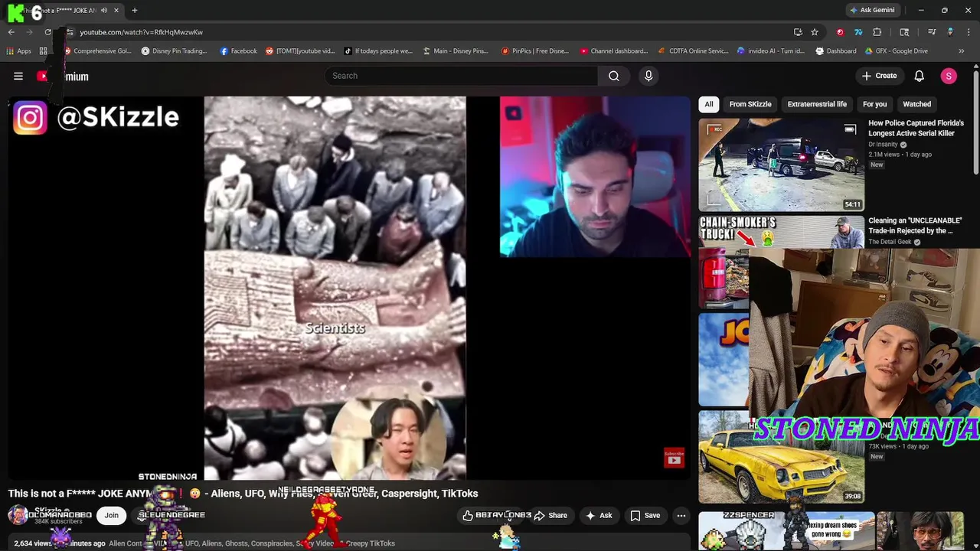Click the Join membership button
This screenshot has height=551, width=980.
click(x=111, y=515)
